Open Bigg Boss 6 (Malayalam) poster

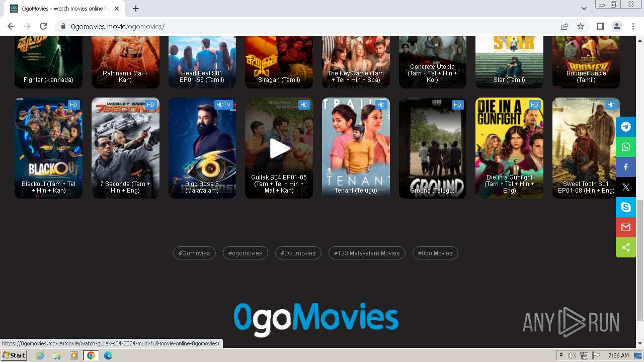pyautogui.click(x=202, y=148)
